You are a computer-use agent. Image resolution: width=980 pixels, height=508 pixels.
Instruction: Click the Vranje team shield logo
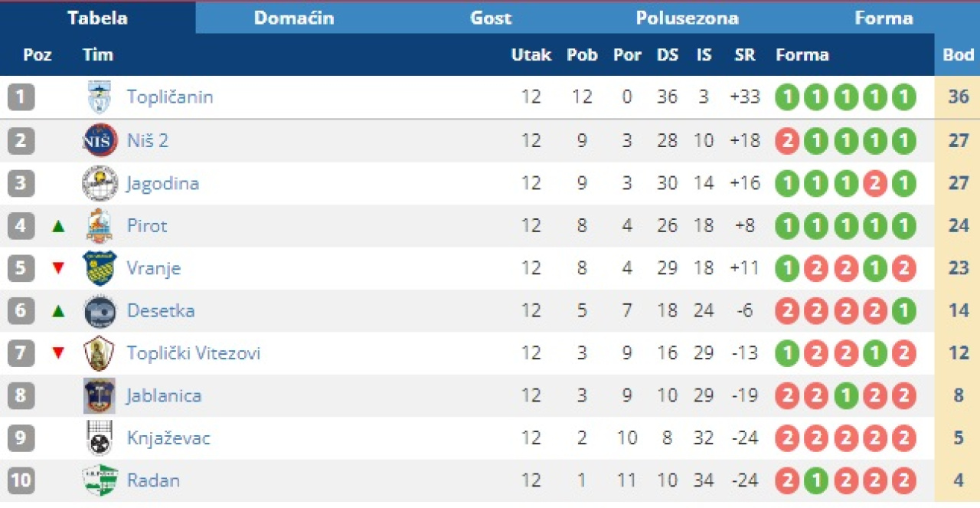coord(100,268)
